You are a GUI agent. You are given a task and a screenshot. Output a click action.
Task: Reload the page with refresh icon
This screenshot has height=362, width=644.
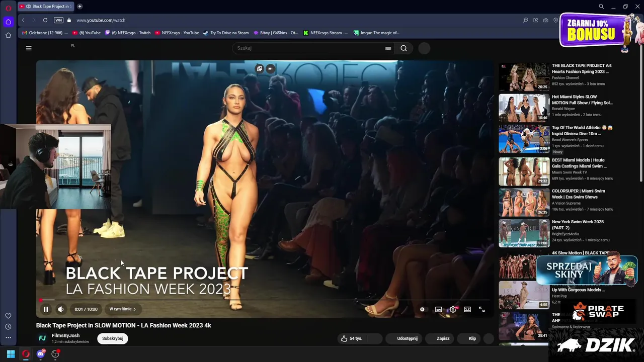point(45,20)
